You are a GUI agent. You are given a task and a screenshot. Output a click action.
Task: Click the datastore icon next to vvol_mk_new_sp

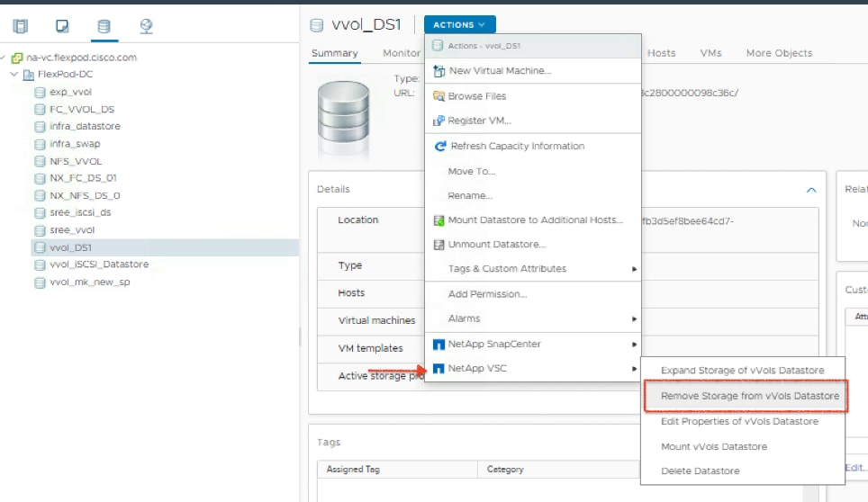click(40, 282)
